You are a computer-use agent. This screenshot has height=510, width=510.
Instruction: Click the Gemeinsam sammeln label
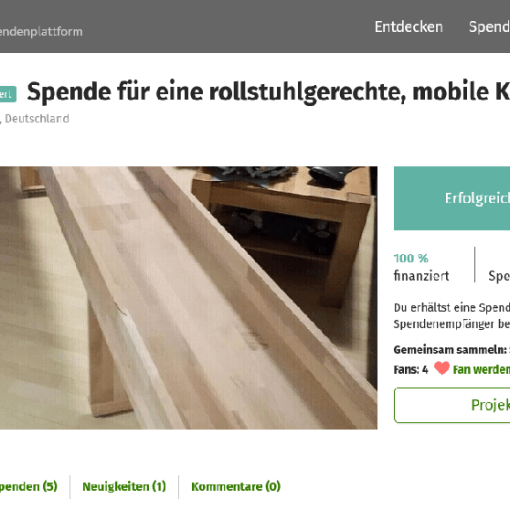(x=450, y=350)
